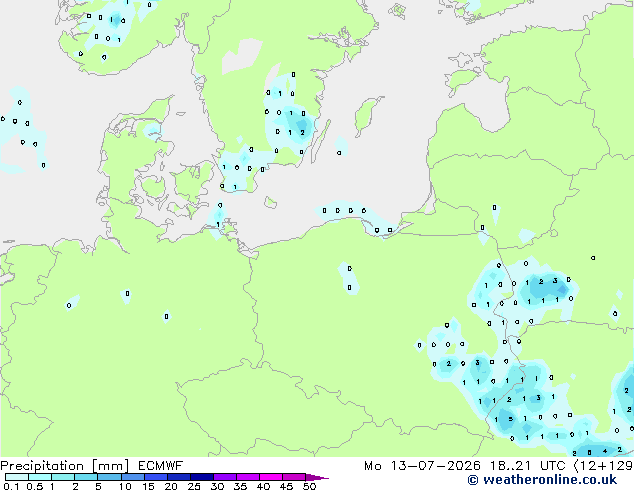Click the Gotland island on the map
Screen dimensions: 634x490
tap(366, 116)
